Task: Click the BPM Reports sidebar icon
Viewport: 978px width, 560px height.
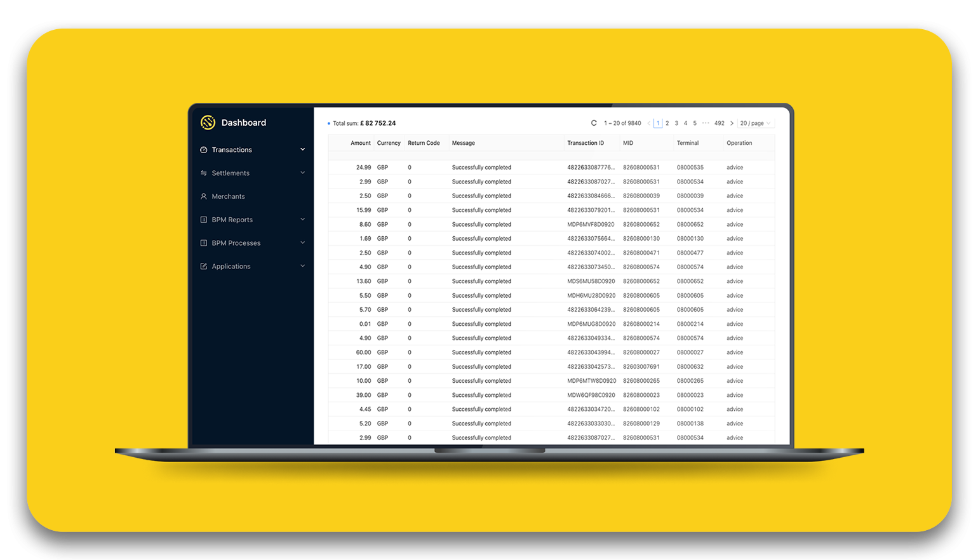Action: 204,220
